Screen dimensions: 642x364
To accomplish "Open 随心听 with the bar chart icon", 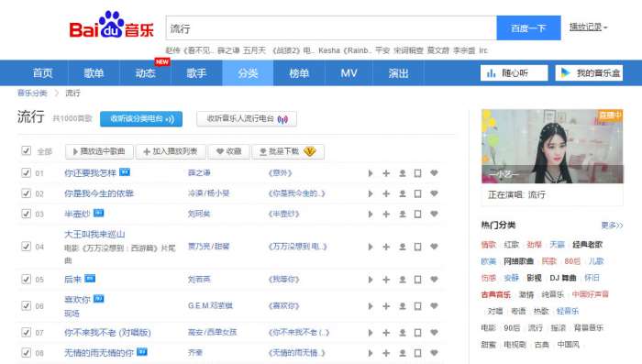I will pyautogui.click(x=514, y=73).
